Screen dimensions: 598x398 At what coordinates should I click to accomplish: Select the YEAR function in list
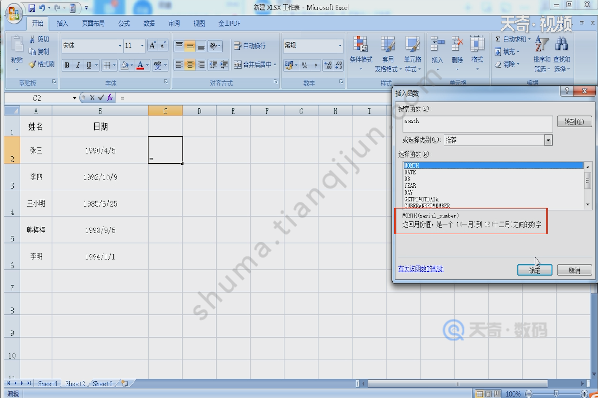pos(494,186)
